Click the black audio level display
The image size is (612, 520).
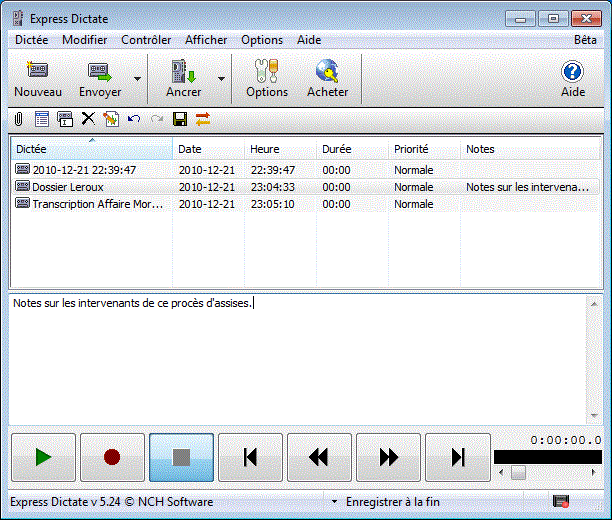click(548, 457)
